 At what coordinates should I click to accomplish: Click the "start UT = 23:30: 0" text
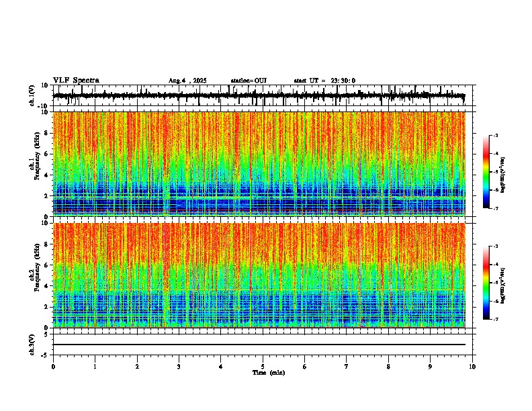tap(324, 81)
